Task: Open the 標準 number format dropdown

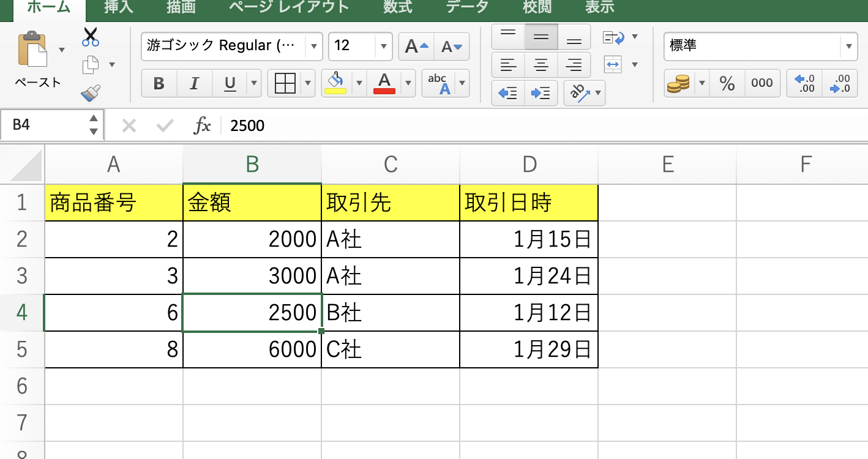Action: pos(848,47)
